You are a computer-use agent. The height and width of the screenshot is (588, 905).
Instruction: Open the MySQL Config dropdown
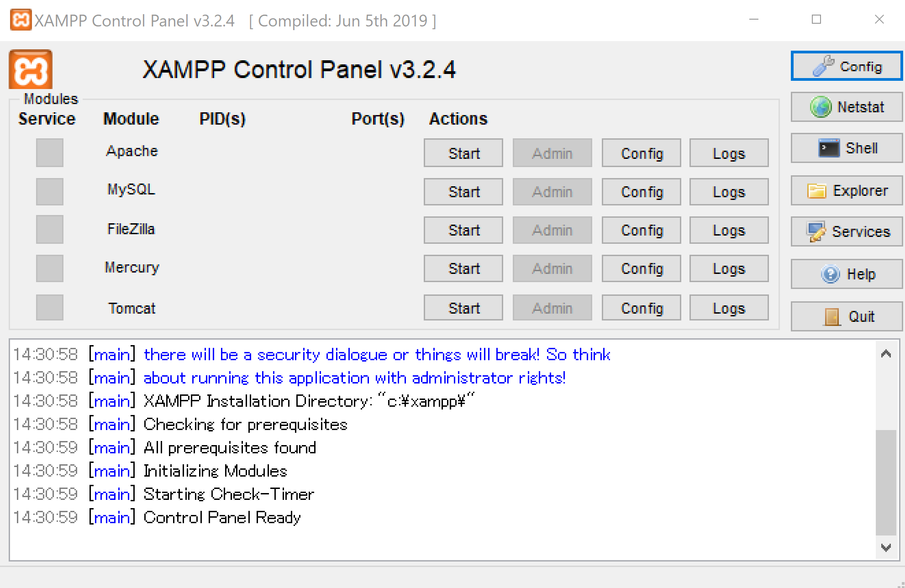click(x=641, y=191)
